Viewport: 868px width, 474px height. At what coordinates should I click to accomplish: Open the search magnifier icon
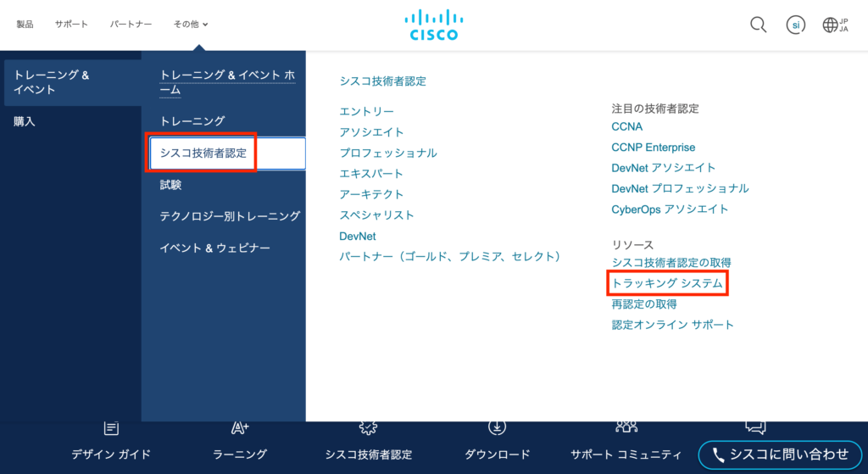pos(759,25)
